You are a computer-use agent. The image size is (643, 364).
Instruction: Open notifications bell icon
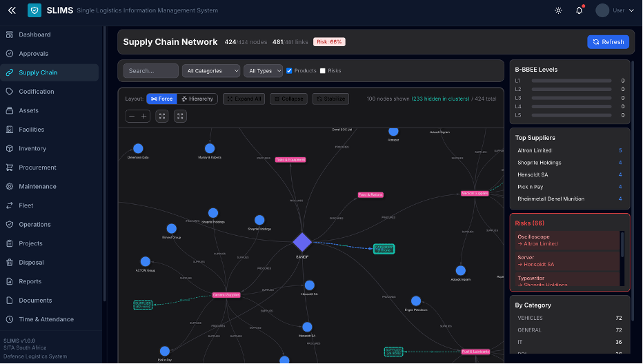click(579, 10)
